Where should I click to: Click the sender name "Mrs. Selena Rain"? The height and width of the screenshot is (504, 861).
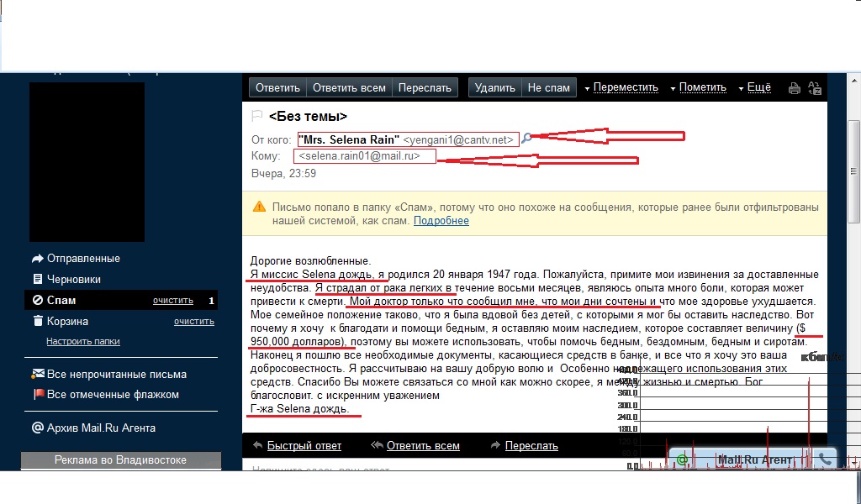349,139
